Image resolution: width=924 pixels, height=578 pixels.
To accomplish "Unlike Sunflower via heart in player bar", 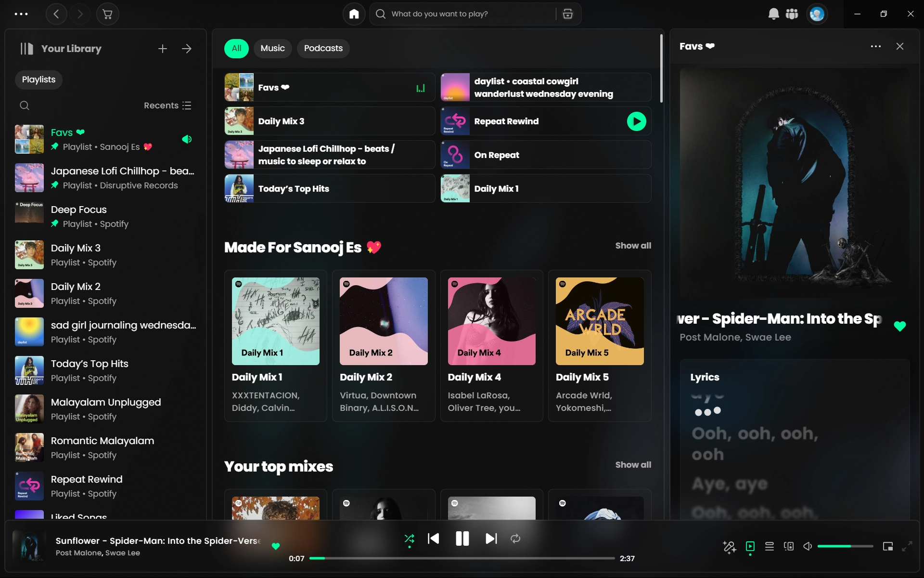I will click(x=276, y=546).
